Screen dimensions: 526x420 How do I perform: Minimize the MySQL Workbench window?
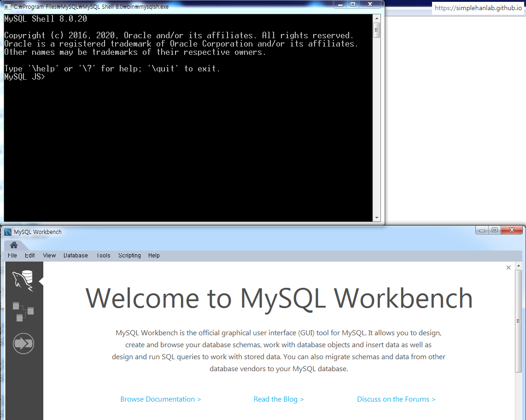(482, 230)
